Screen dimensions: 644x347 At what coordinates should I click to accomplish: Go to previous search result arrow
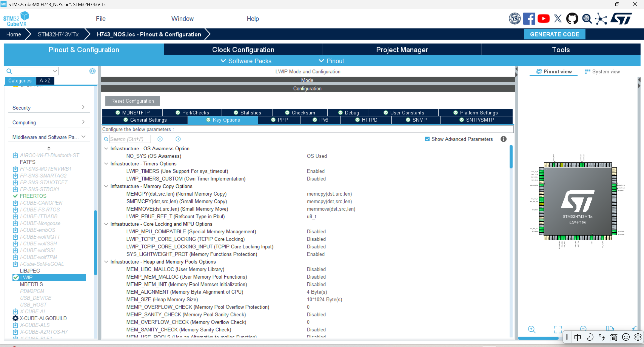coord(160,139)
